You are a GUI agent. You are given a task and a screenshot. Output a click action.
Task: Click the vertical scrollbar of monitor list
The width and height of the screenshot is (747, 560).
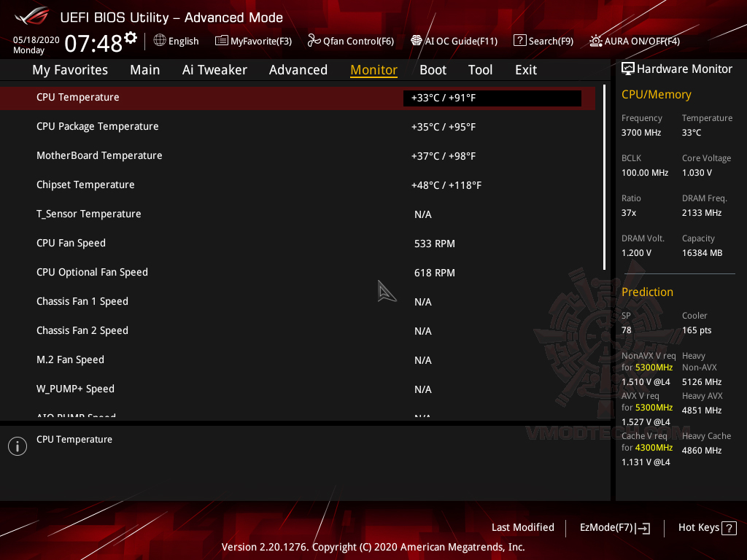point(604,177)
